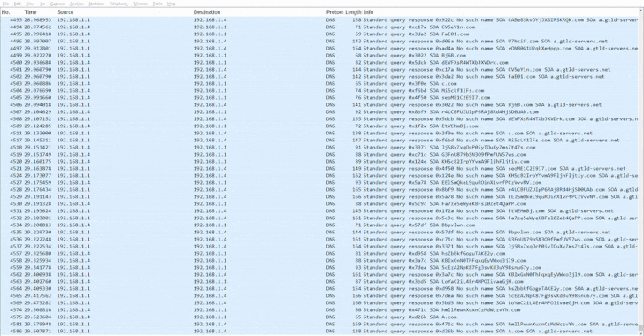Select packet 4505 query 0x4f50
The width and height of the screenshot is (644, 336).
[x=319, y=98]
